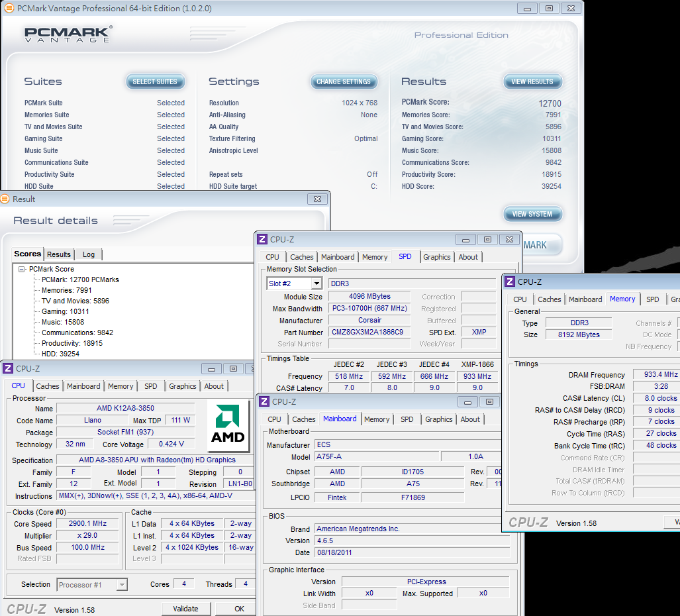The height and width of the screenshot is (616, 680).
Task: Click the Core Speed value 2900.1 MHz
Action: 87,523
